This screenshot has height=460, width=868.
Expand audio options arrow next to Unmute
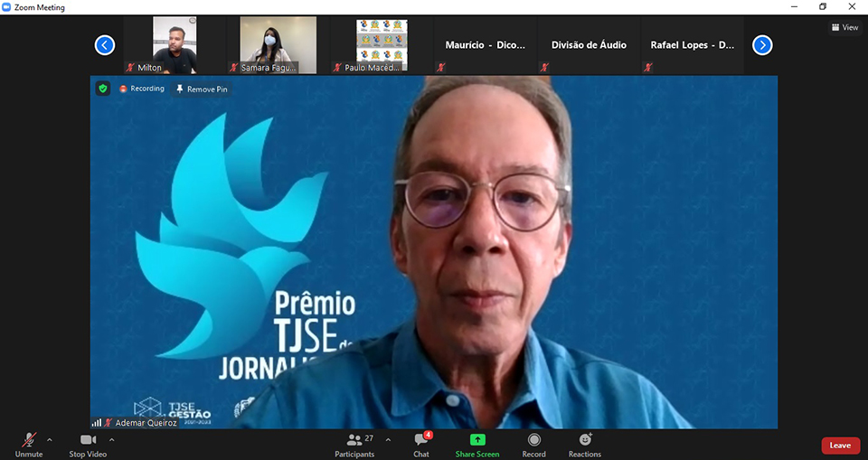point(50,440)
